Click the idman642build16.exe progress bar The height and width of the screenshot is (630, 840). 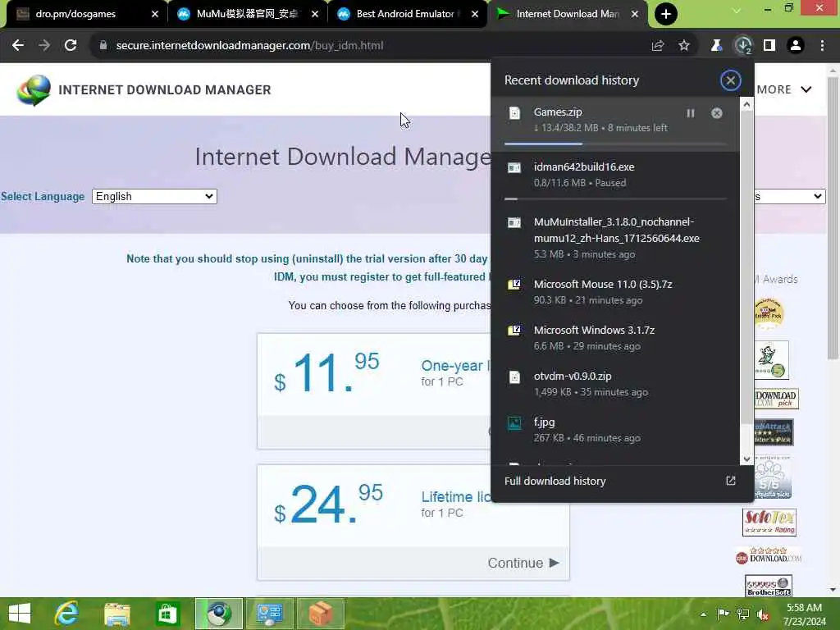(x=615, y=199)
